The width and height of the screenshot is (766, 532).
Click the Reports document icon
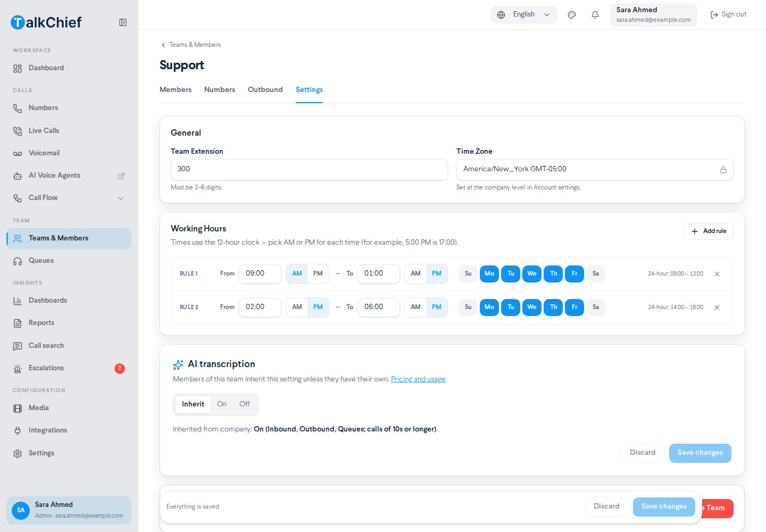click(x=18, y=323)
